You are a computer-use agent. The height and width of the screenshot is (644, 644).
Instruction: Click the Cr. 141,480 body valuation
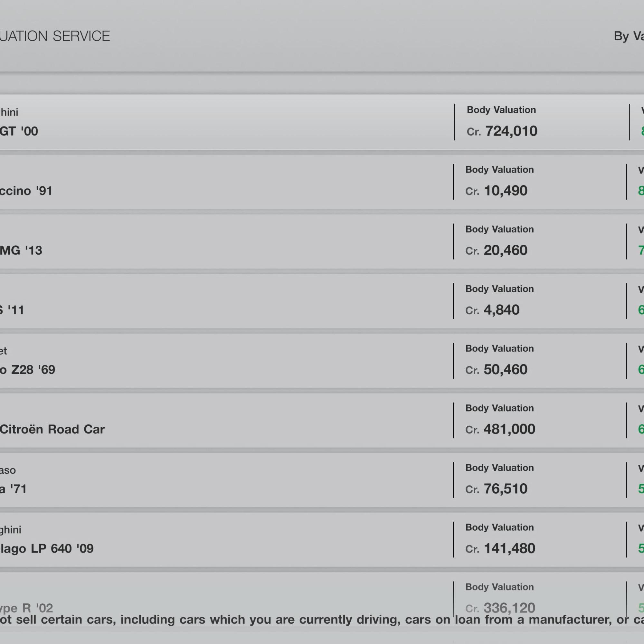(x=501, y=549)
